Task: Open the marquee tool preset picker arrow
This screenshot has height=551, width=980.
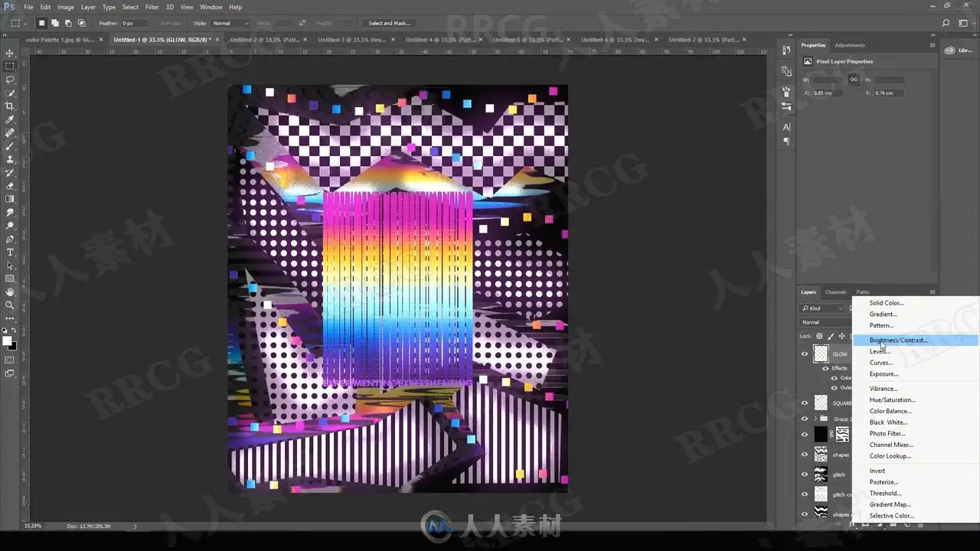Action: coord(27,23)
